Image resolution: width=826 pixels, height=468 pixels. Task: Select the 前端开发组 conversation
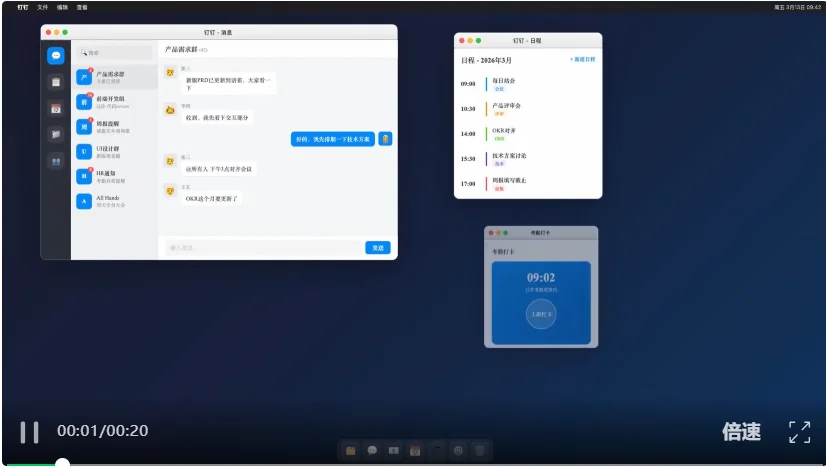[x=114, y=101]
